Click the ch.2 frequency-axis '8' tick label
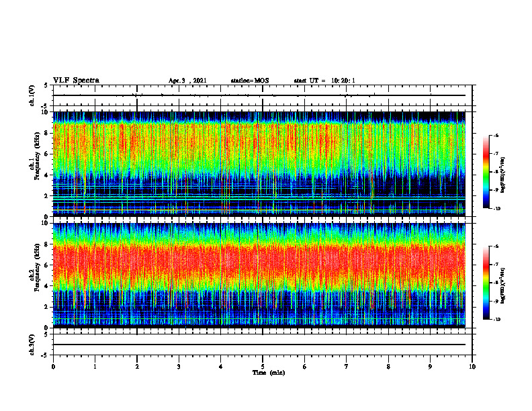The image size is (532, 411). 47,244
